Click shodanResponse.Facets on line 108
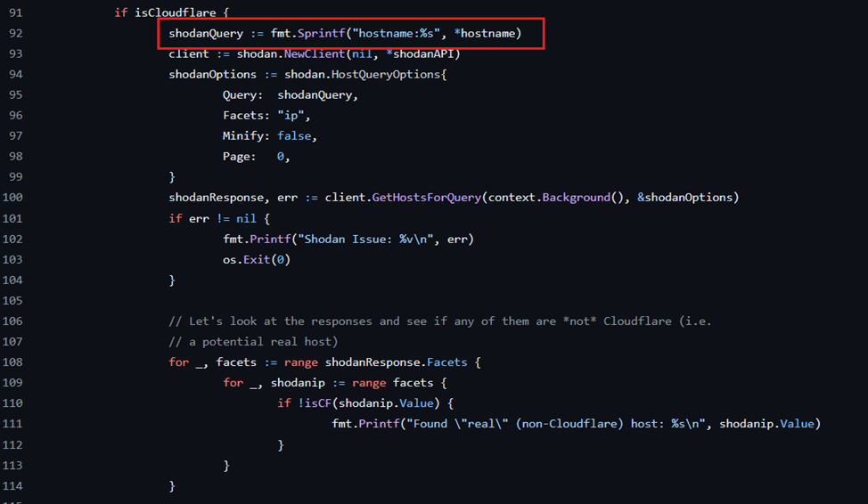This screenshot has height=504, width=868. tap(396, 362)
